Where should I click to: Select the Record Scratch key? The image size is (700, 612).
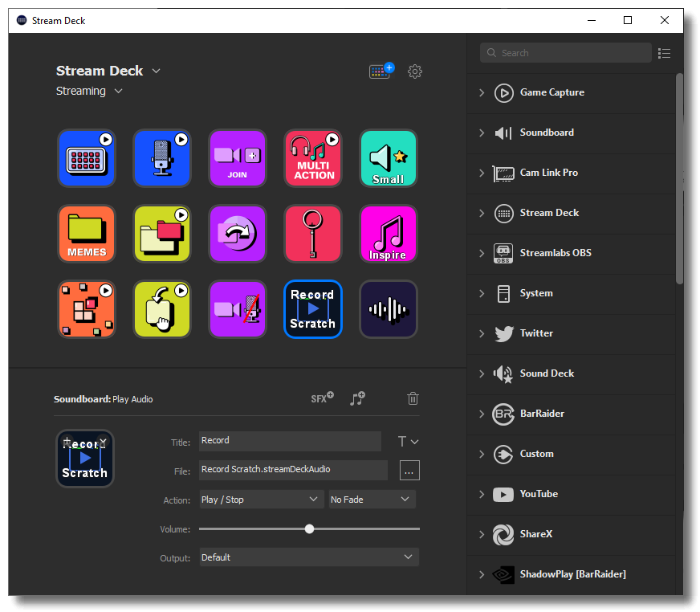click(313, 309)
